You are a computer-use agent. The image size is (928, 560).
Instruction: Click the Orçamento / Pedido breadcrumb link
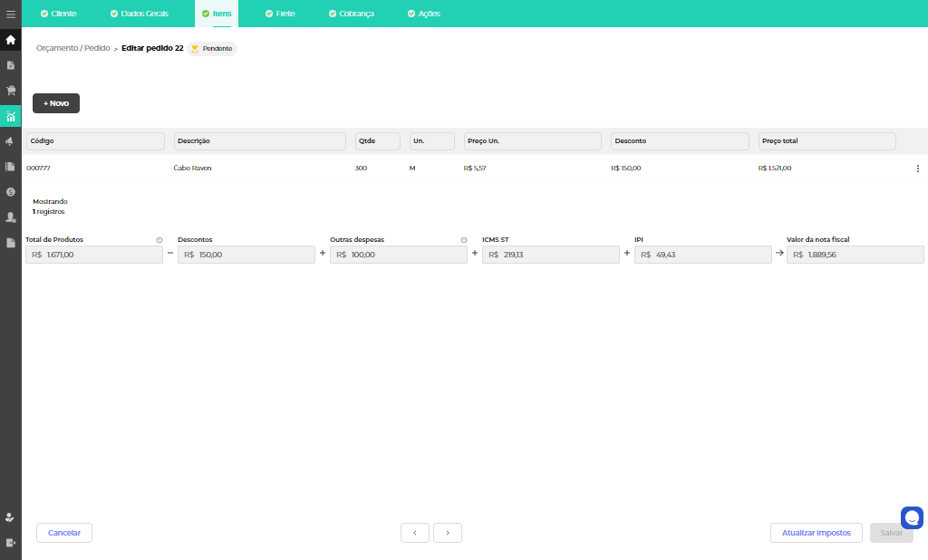coord(72,48)
